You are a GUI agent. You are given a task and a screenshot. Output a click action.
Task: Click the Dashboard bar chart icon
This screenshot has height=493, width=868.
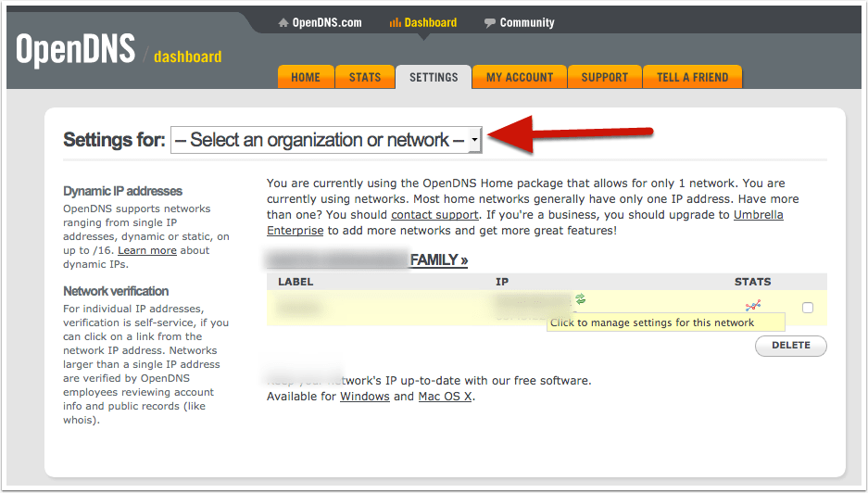point(395,23)
